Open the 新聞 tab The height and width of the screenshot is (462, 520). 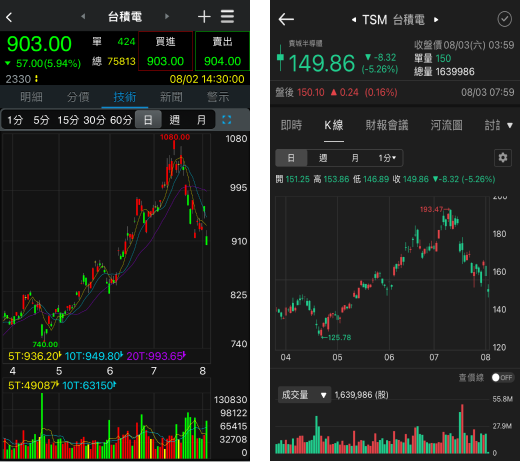pos(171,97)
